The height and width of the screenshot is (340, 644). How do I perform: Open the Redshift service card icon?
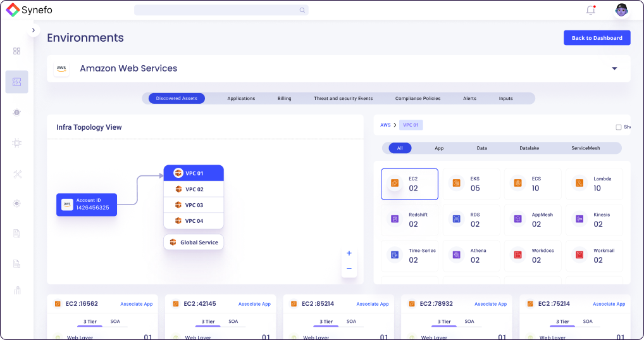pyautogui.click(x=395, y=219)
